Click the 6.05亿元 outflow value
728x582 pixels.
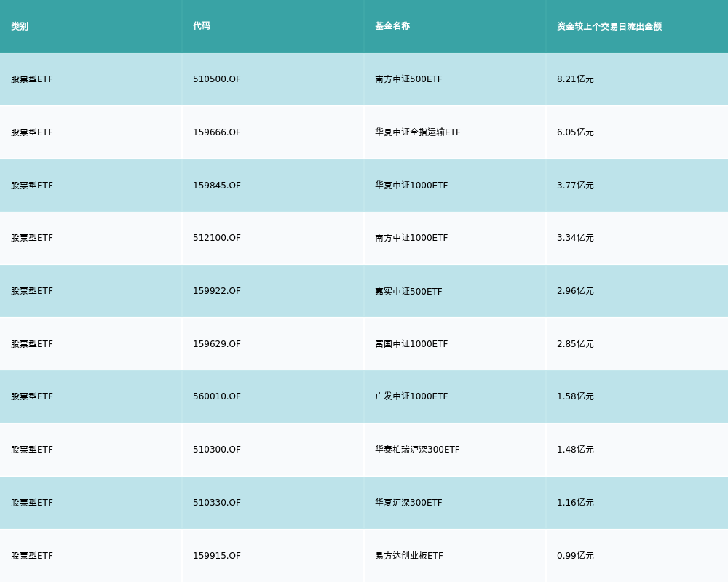[x=575, y=132]
